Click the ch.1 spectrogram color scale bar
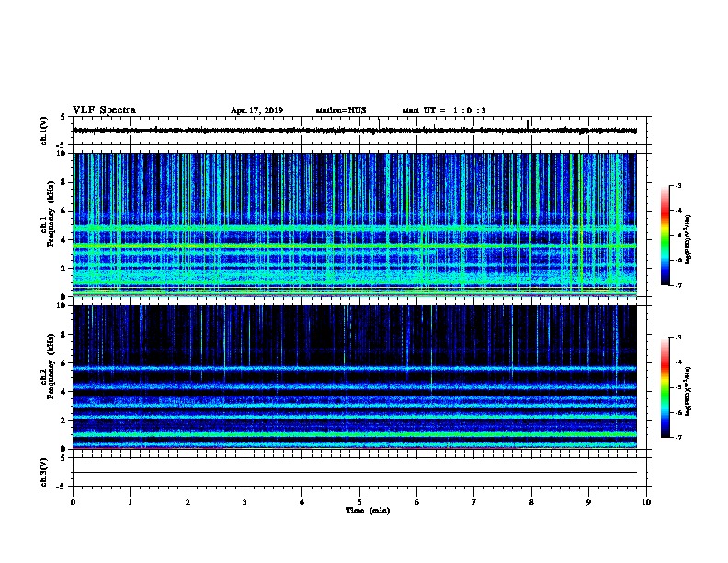 (665, 236)
